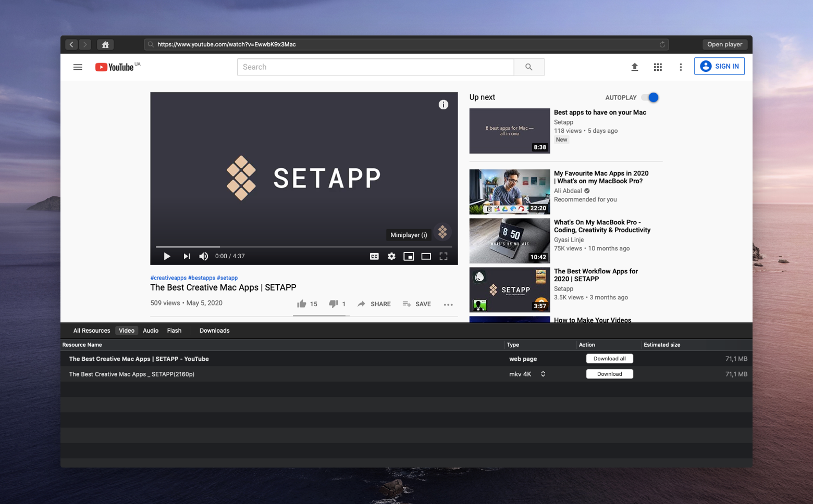Viewport: 813px width, 504px height.
Task: Switch to miniplayer mode
Action: 409,256
